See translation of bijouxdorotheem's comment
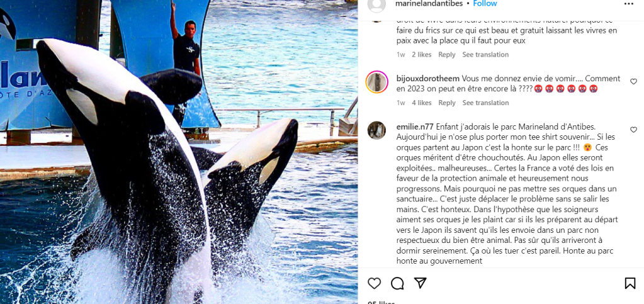Image resolution: width=644 pixels, height=304 pixels. 485,103
